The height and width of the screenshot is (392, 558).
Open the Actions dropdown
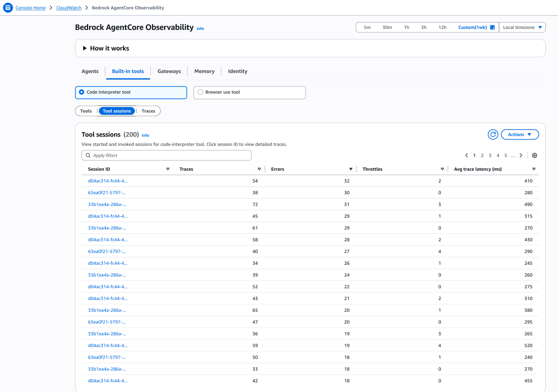tap(520, 134)
